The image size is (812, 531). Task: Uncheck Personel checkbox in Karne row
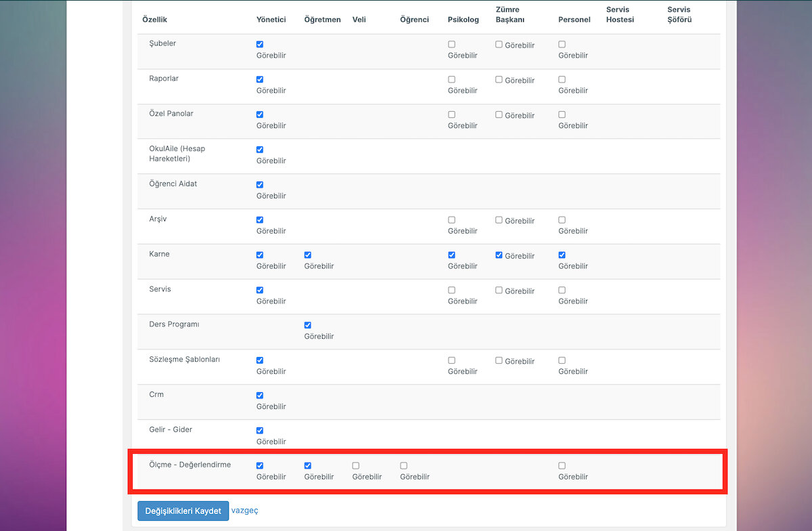click(x=562, y=255)
